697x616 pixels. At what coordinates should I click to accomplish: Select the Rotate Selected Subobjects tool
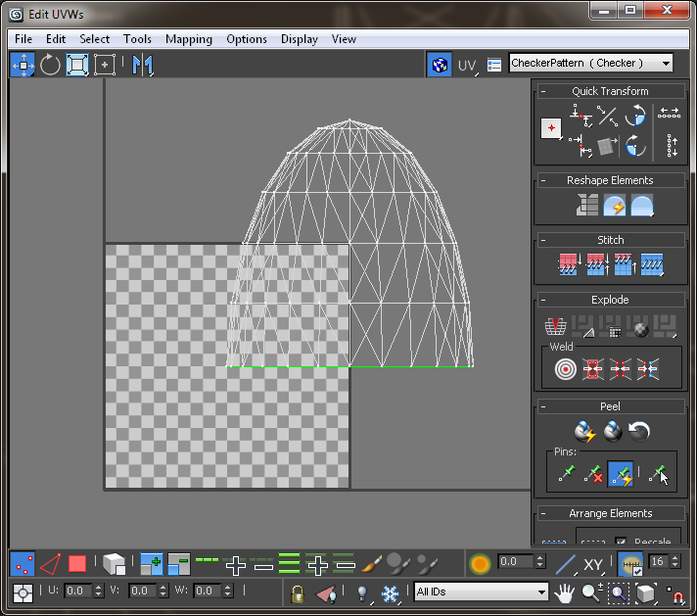point(50,65)
